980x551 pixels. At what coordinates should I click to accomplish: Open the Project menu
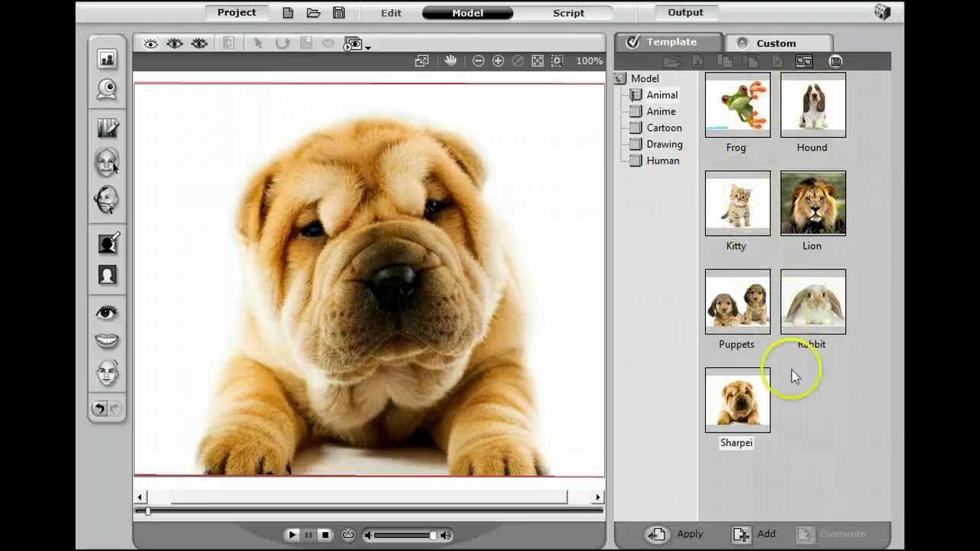[237, 12]
